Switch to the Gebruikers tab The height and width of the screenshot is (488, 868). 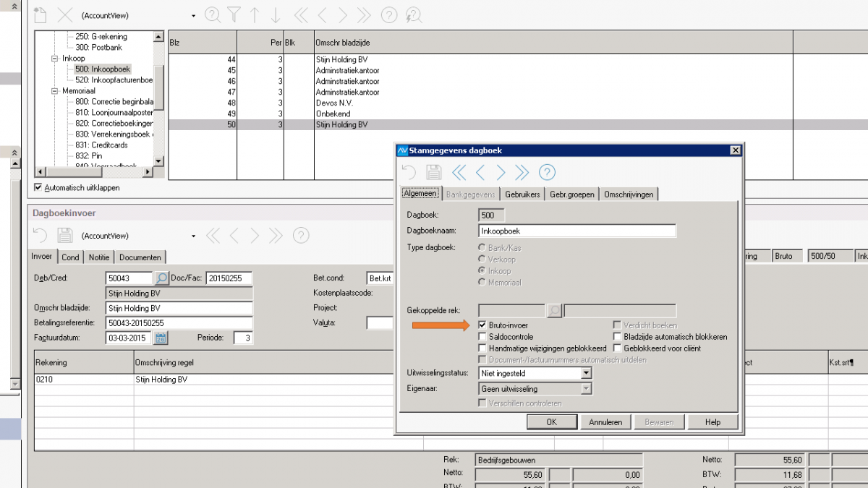[522, 194]
